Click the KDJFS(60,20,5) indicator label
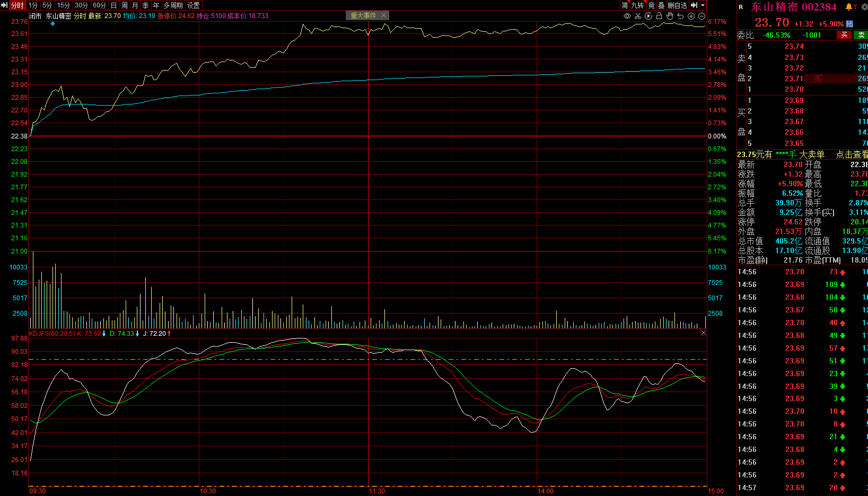868x496 pixels. (52, 334)
